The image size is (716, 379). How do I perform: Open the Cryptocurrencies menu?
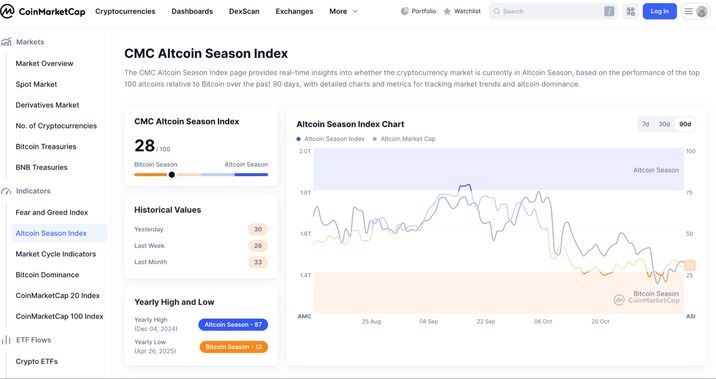pyautogui.click(x=125, y=11)
